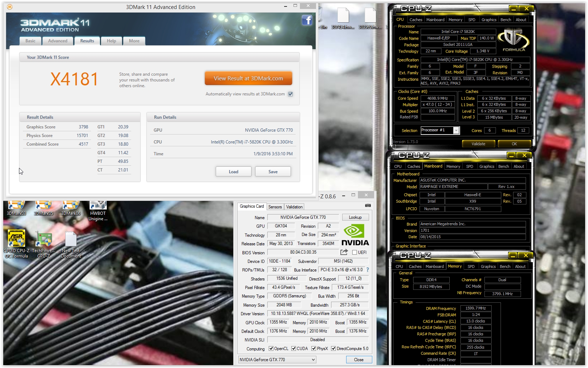
Task: Open the Processor #1 selection dropdown
Action: pyautogui.click(x=456, y=131)
